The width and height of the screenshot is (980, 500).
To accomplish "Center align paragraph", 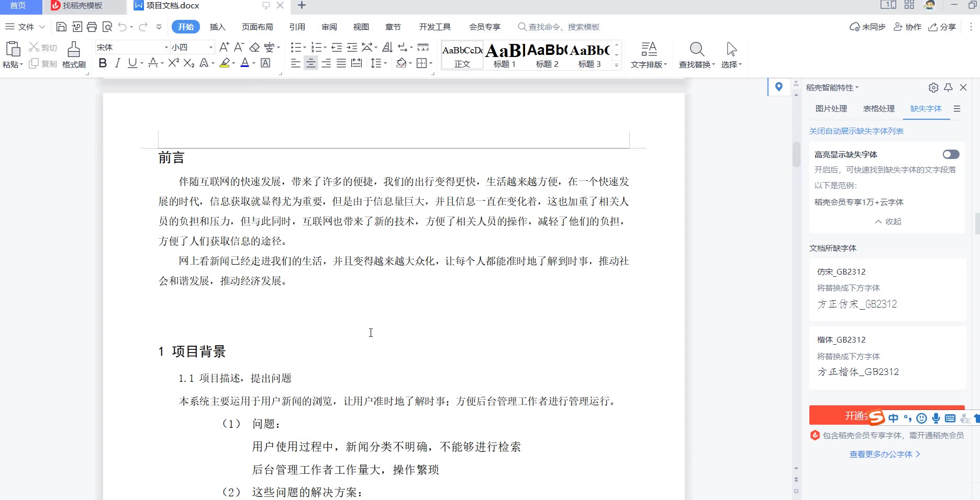I will click(311, 63).
